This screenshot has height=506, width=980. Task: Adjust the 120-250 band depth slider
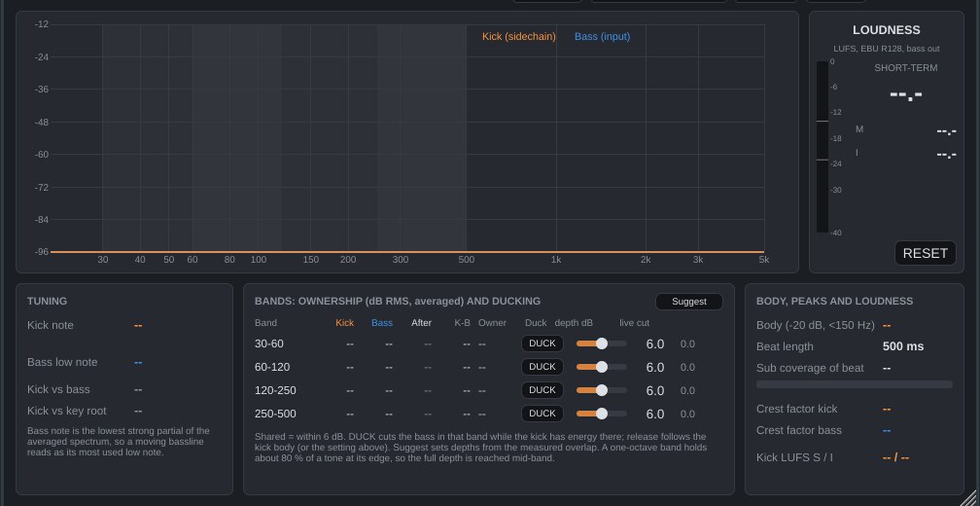click(x=601, y=390)
